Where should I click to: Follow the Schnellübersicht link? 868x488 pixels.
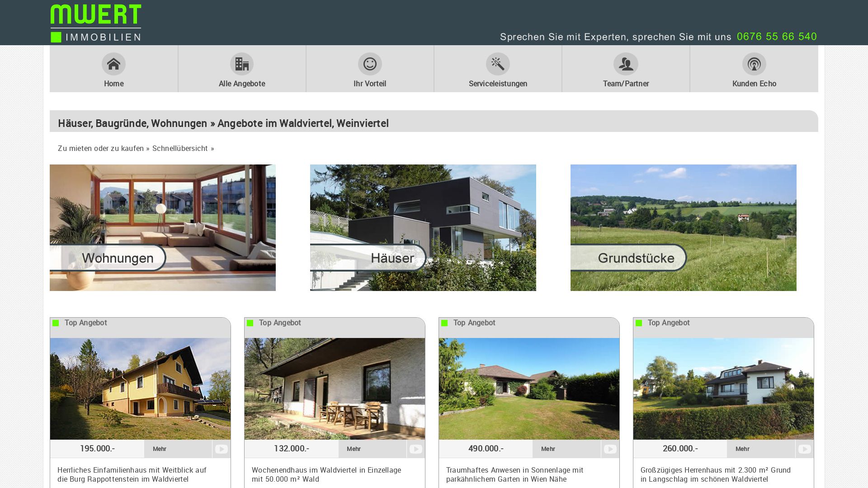tap(183, 149)
